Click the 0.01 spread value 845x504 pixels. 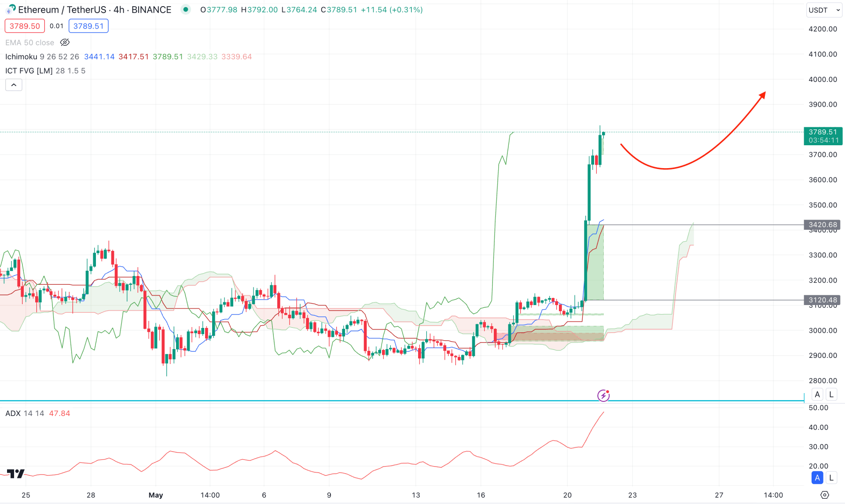pyautogui.click(x=56, y=26)
